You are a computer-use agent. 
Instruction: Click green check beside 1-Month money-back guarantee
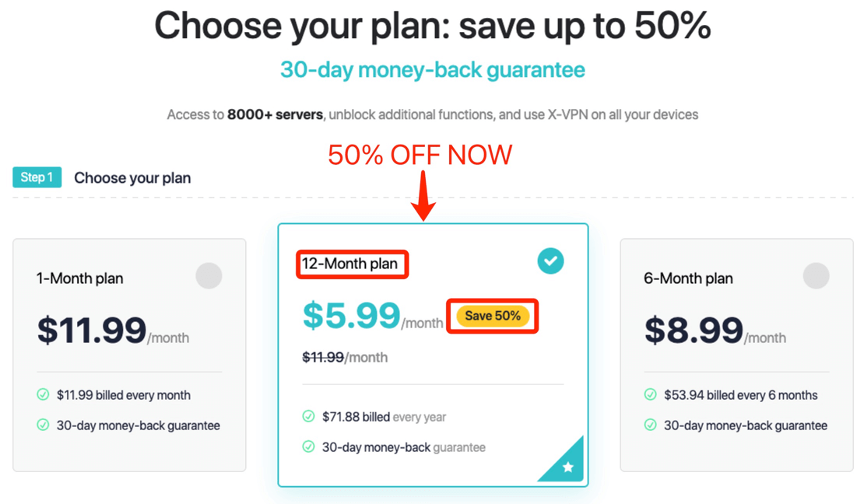point(43,425)
